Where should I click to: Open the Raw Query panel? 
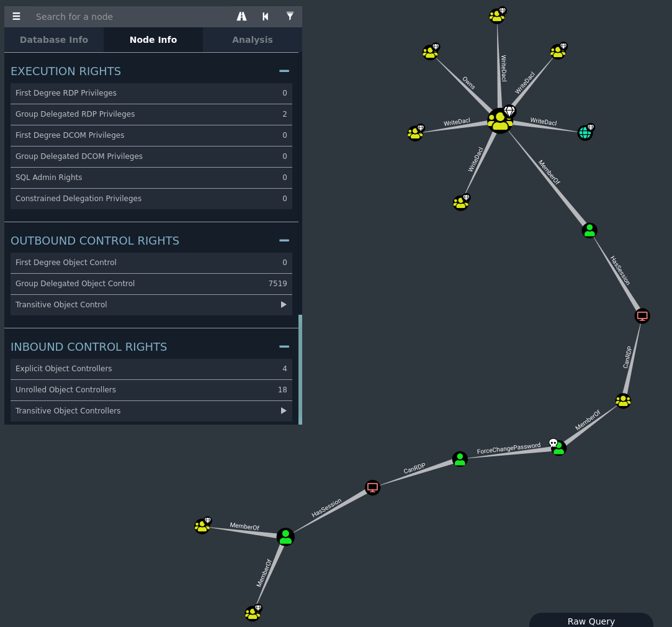[x=591, y=621]
